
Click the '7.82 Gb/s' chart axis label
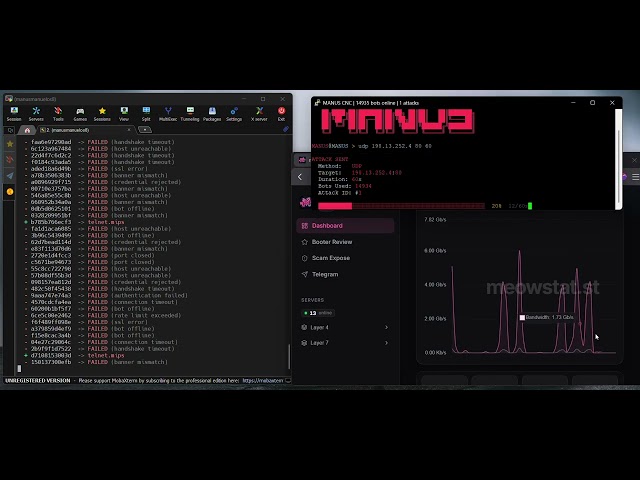point(435,220)
